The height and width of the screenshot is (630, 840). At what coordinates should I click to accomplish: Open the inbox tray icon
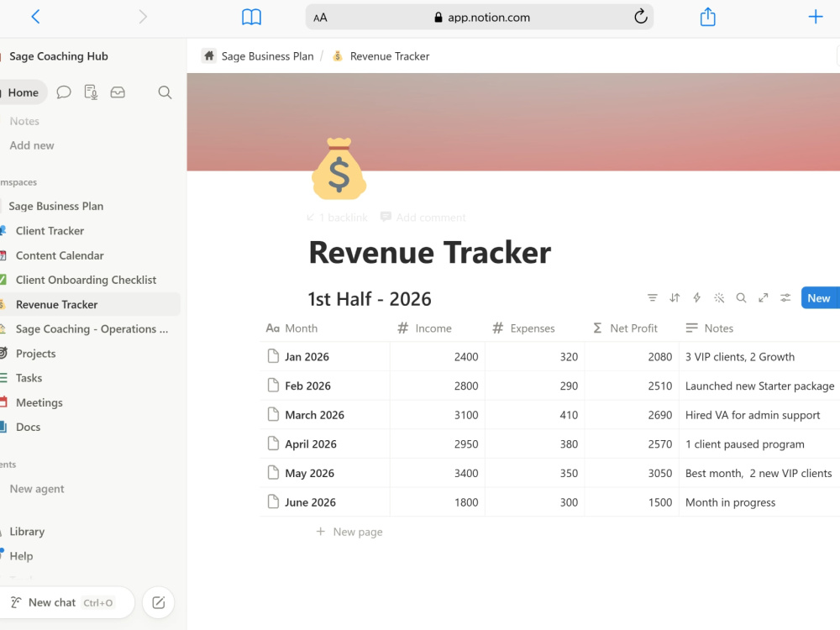[118, 92]
